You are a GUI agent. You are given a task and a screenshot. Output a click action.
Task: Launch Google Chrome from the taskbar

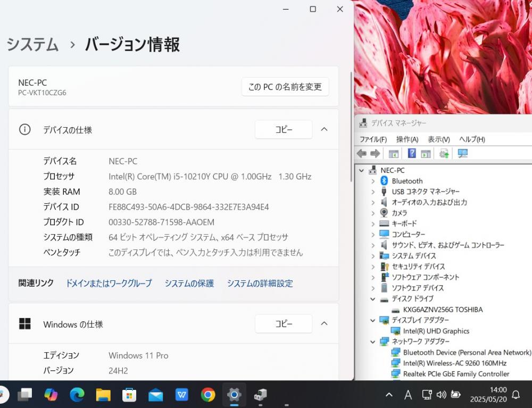pyautogui.click(x=208, y=394)
